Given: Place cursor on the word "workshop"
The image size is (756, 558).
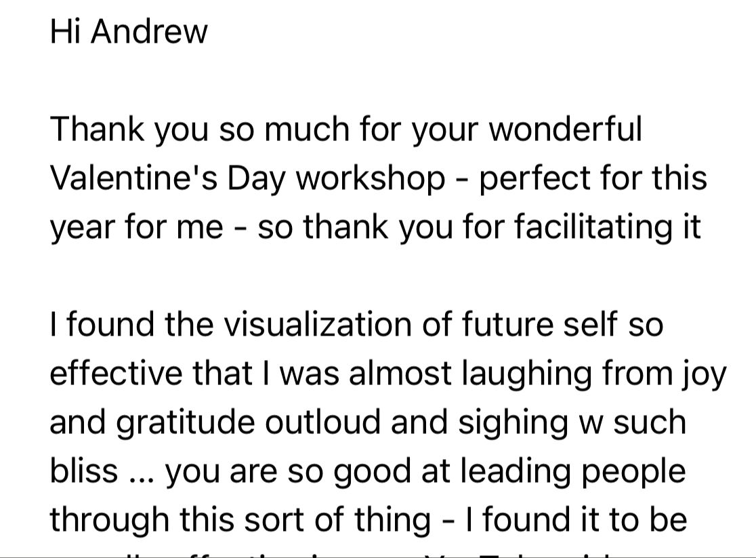Looking at the screenshot, I should click(x=371, y=178).
